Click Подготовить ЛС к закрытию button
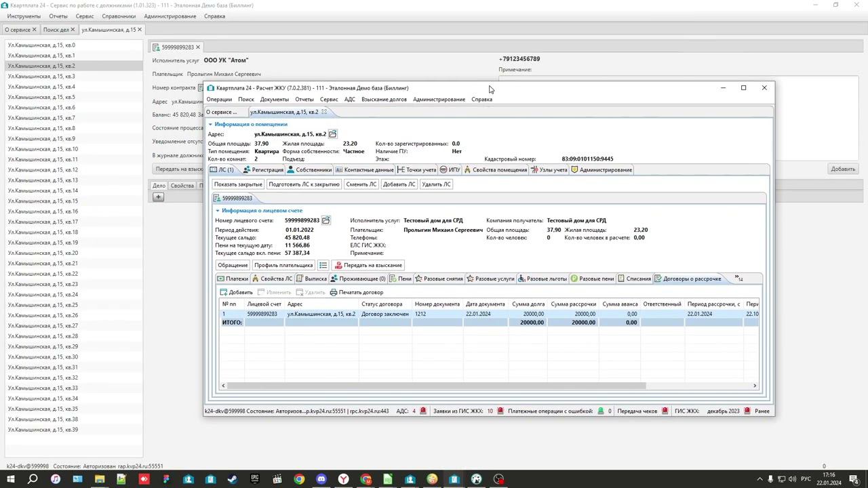Image resolution: width=868 pixels, height=488 pixels. click(304, 184)
